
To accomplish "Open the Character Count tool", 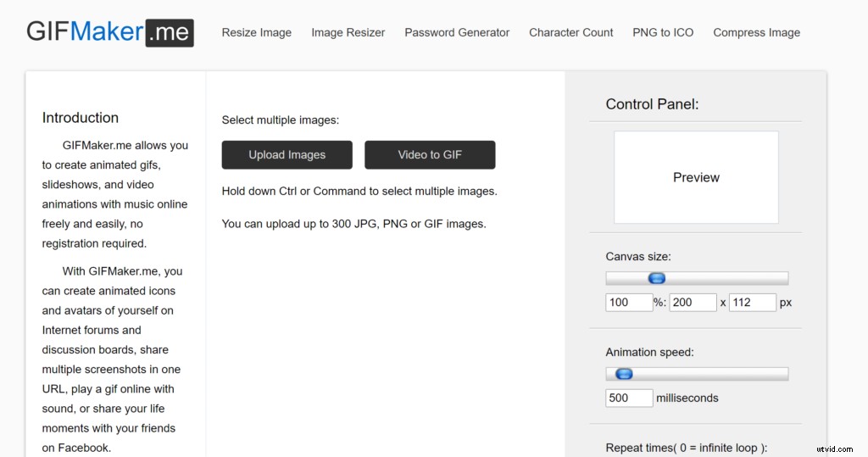I will 570,33.
